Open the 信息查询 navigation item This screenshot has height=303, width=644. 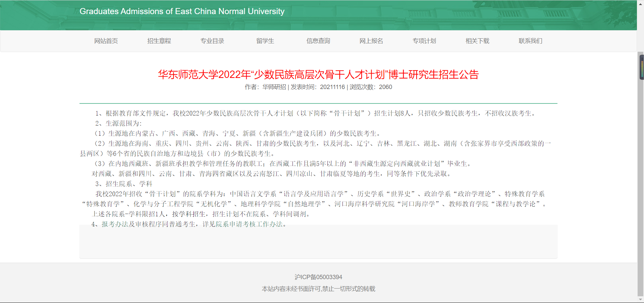click(318, 41)
